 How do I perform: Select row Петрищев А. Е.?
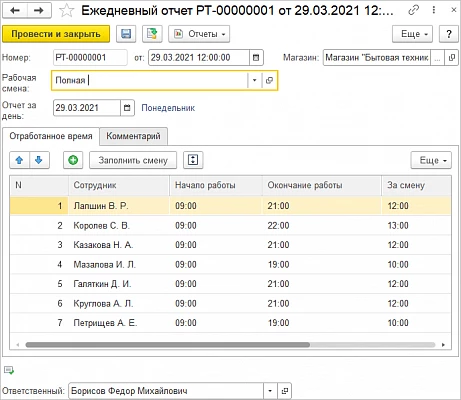(231, 323)
